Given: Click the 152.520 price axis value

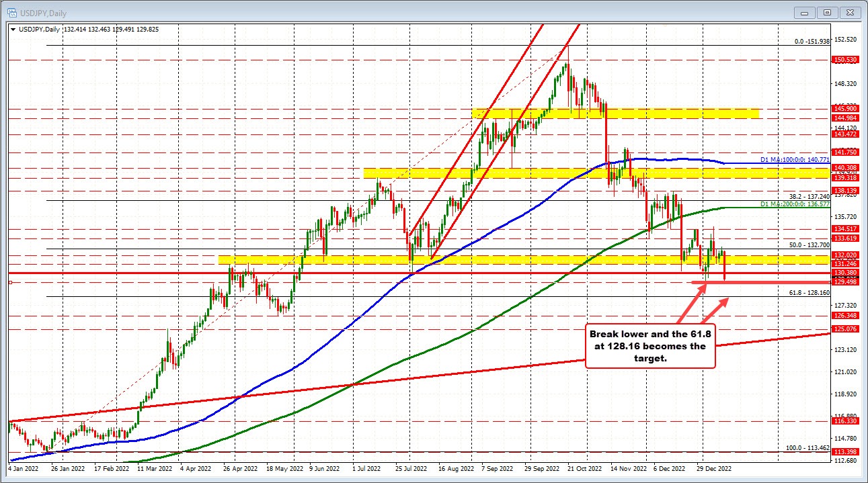Looking at the screenshot, I should tap(846, 40).
